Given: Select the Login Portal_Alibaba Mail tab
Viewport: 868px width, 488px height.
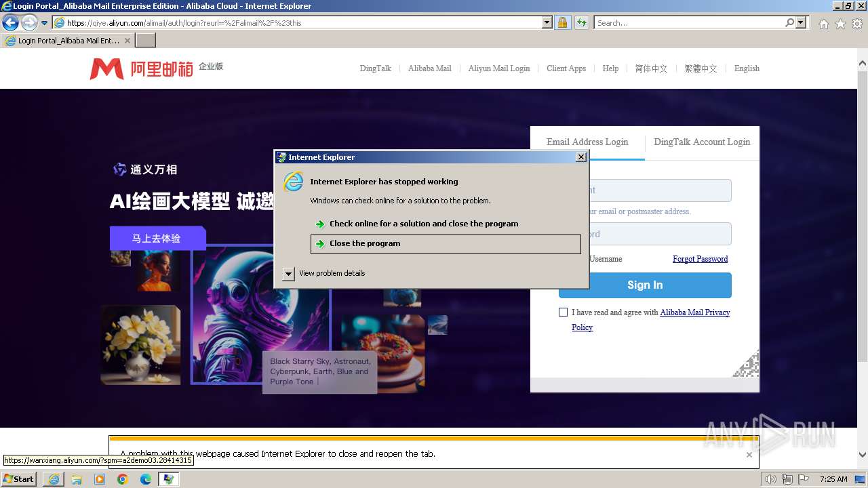Looking at the screenshot, I should coord(67,41).
